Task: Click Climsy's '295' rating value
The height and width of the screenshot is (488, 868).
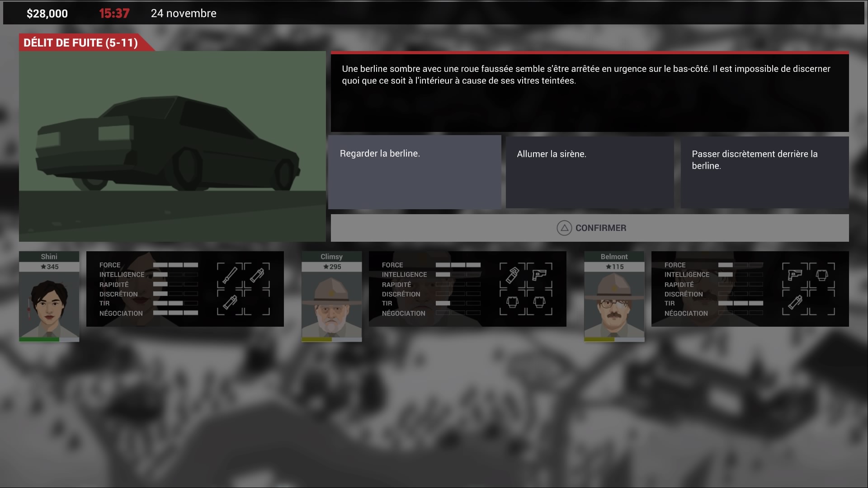Action: tap(335, 267)
